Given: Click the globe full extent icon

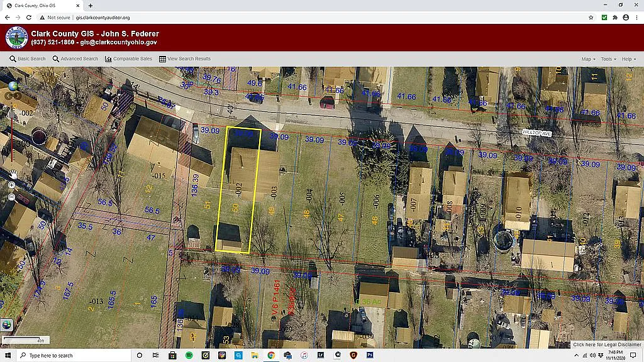Looking at the screenshot, I should 12,86.
